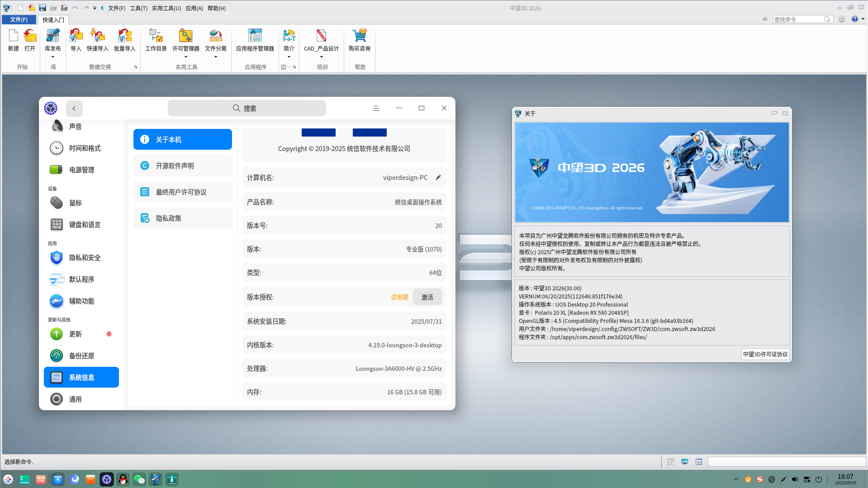Click the volume icon in system tray
This screenshot has height=488, width=868.
pyautogui.click(x=795, y=479)
